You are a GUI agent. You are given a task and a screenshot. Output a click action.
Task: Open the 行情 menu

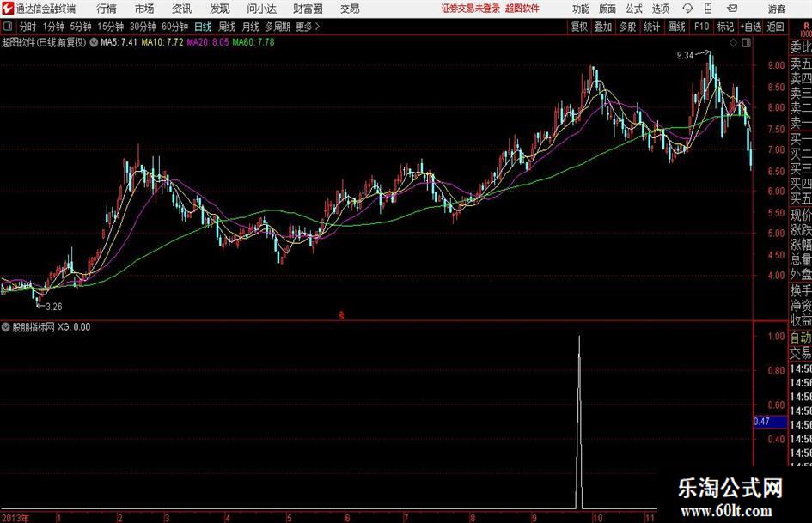[107, 9]
